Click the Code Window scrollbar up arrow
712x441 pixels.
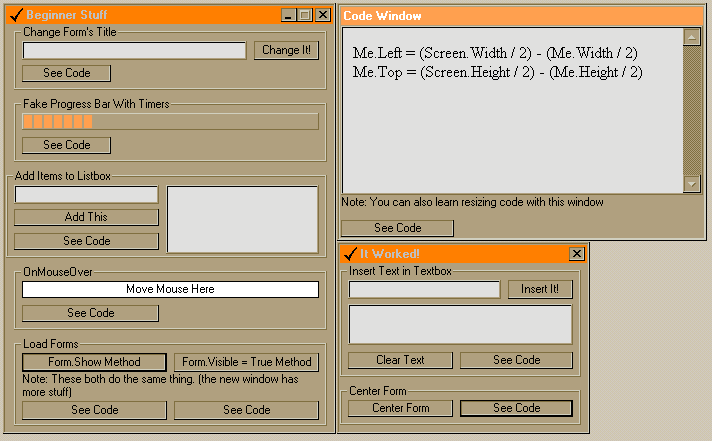click(x=692, y=37)
